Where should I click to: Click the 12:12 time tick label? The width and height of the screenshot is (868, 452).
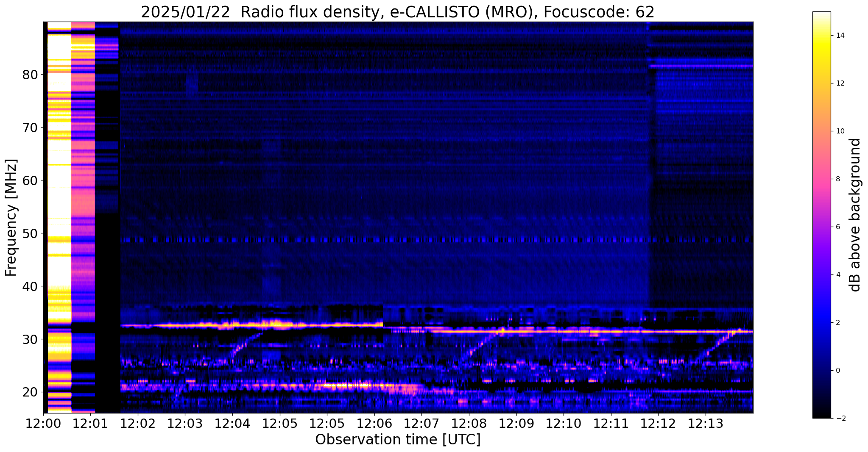(658, 424)
